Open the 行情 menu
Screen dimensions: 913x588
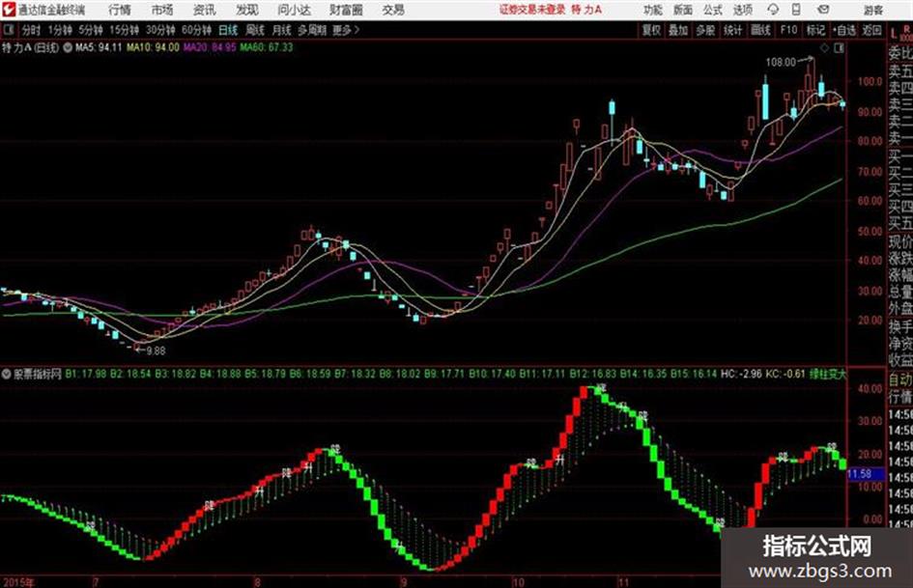(x=120, y=10)
